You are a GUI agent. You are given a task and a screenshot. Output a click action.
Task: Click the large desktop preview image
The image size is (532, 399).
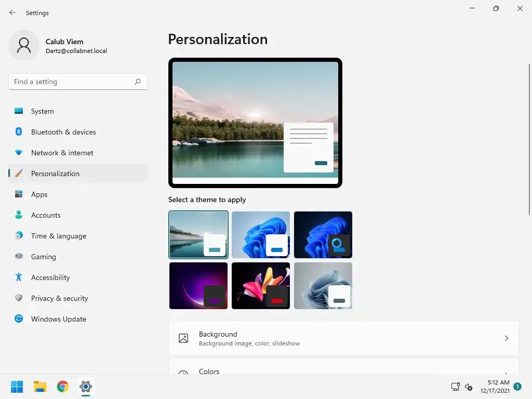[x=255, y=123]
